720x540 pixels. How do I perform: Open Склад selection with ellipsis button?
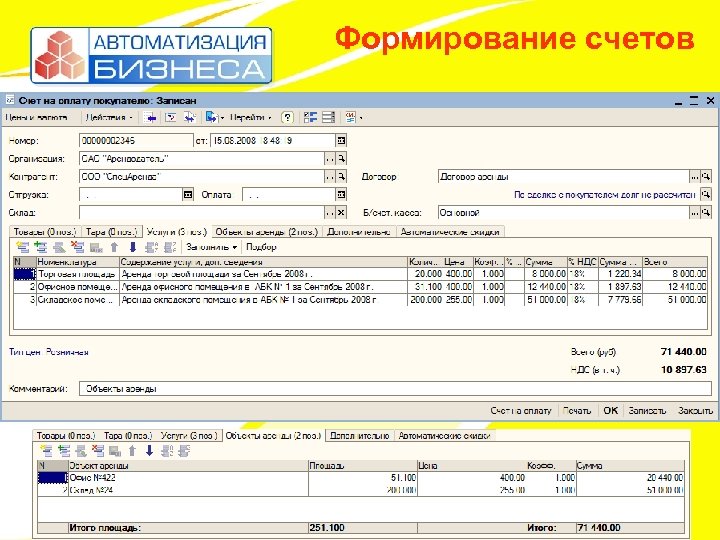click(x=330, y=213)
